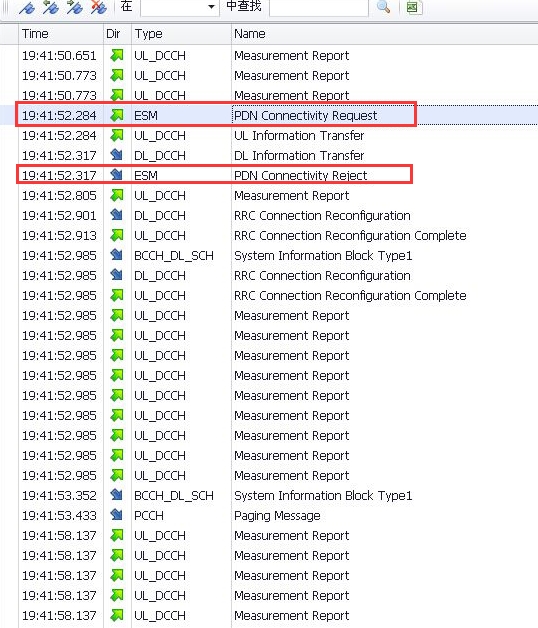Click uplink arrow icon of PDN Connectivity Request
Screen dimensions: 538x628
[117, 115]
